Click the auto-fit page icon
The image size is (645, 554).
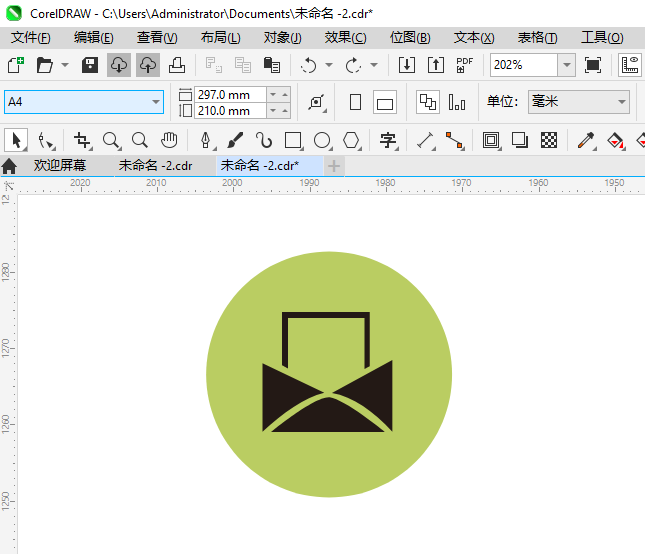coord(317,102)
